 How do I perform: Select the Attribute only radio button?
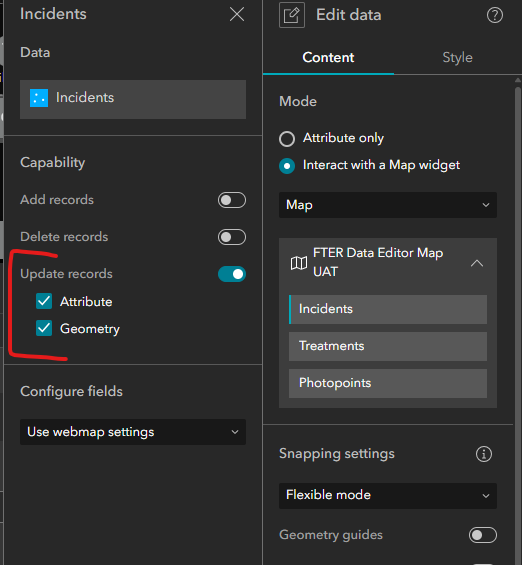[287, 139]
